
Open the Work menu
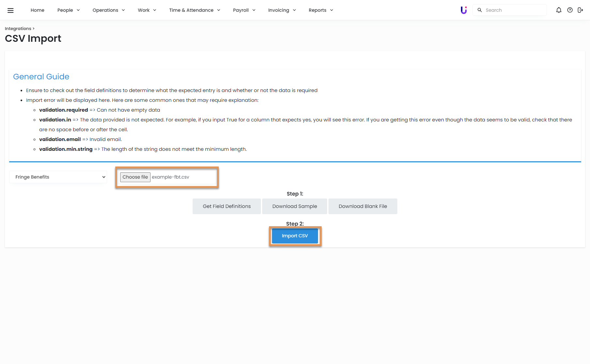(x=147, y=10)
